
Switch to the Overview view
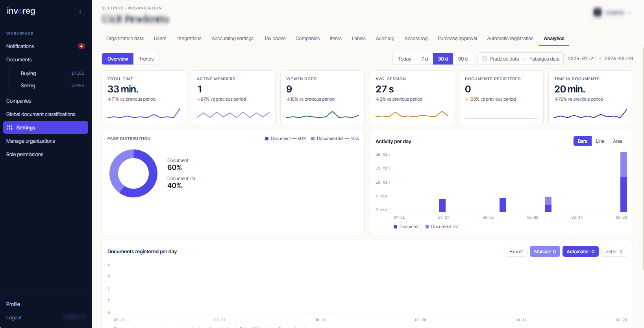point(118,59)
